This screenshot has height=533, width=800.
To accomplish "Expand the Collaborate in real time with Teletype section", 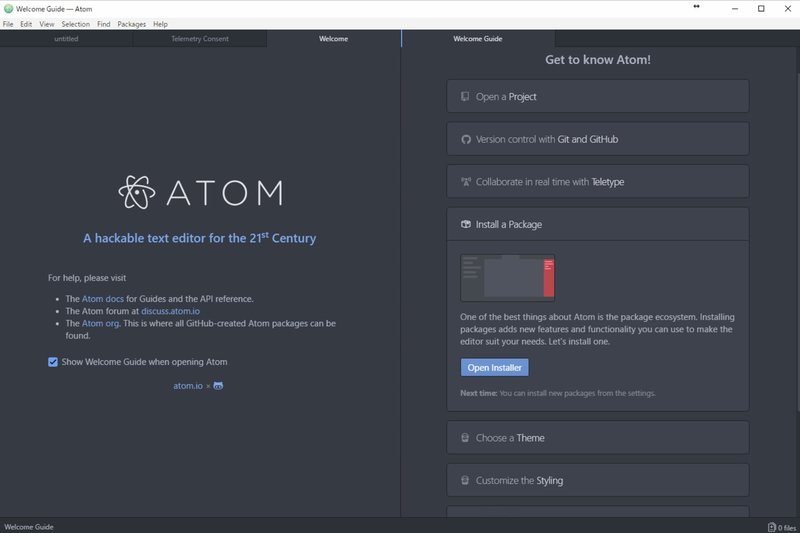I will [x=597, y=182].
